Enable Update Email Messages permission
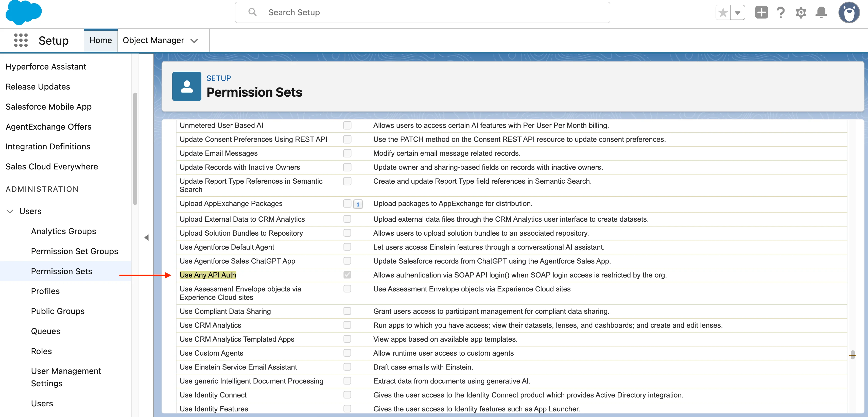Screen dimensions: 868x417 347,153
